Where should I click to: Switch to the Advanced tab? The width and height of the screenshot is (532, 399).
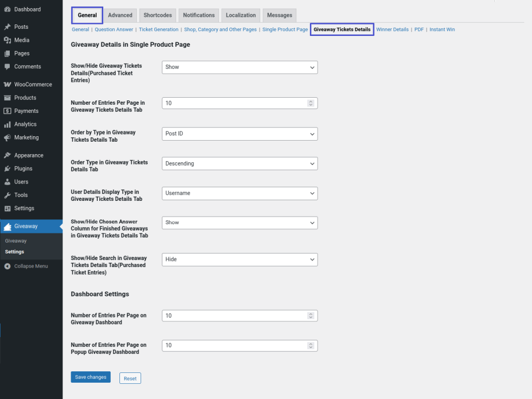click(x=120, y=15)
